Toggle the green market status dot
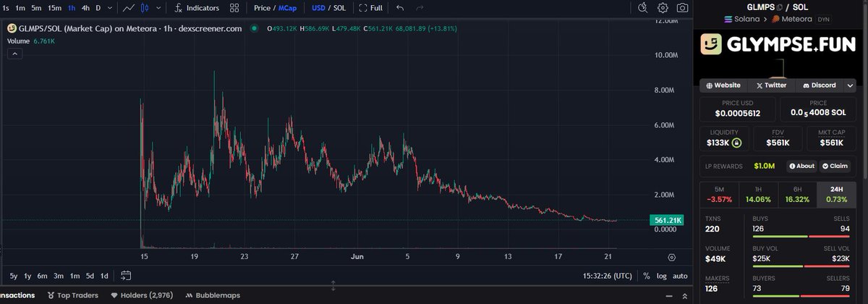 254,28
